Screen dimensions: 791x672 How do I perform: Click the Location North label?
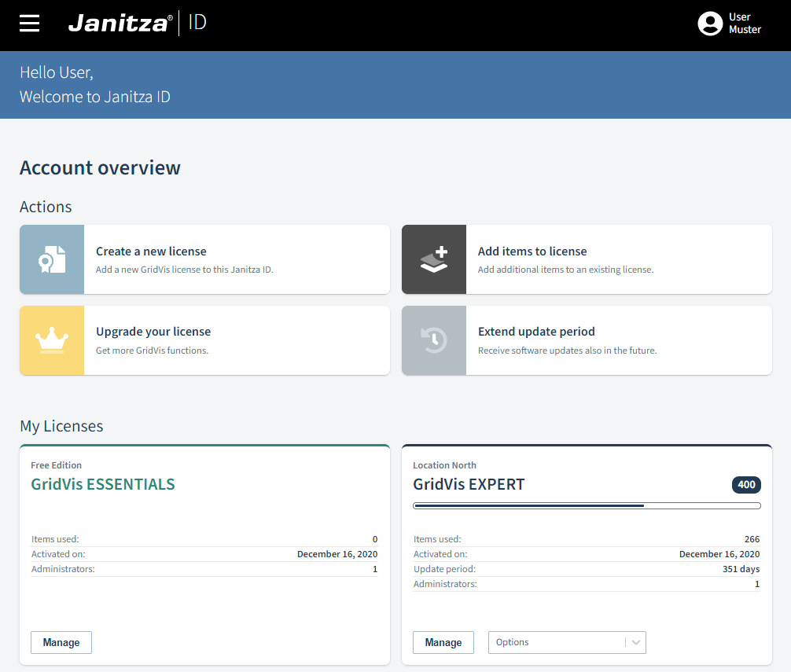click(444, 465)
